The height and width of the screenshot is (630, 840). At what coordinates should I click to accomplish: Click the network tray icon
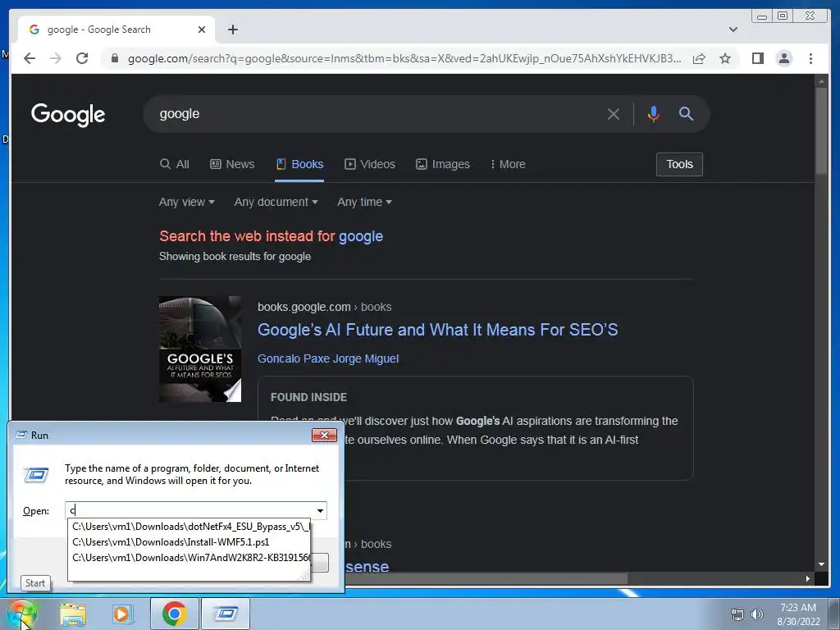point(737,614)
